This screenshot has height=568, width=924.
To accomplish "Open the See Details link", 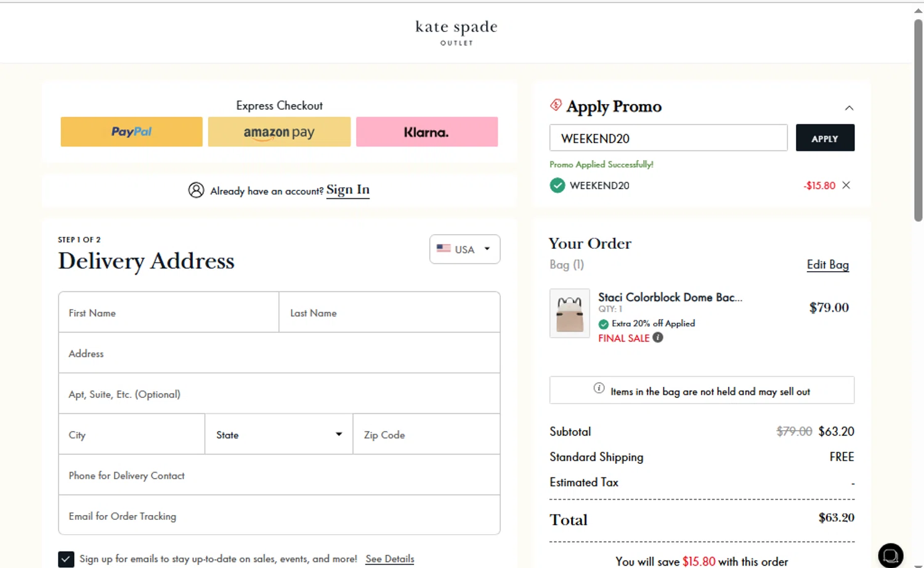I will tap(390, 559).
